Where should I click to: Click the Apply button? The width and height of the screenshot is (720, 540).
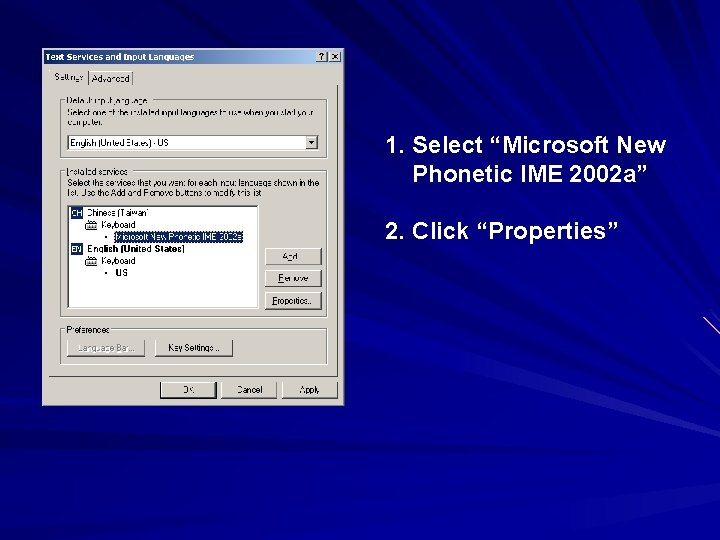tap(309, 390)
